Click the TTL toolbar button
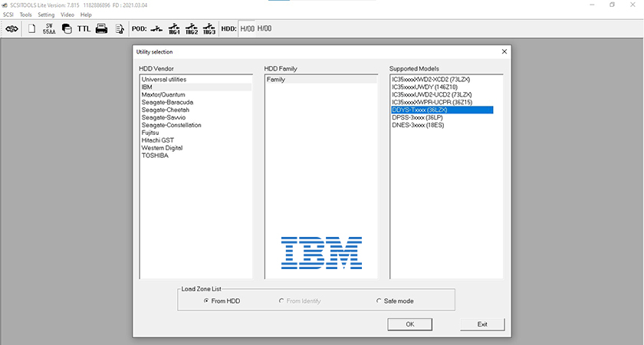 84,29
